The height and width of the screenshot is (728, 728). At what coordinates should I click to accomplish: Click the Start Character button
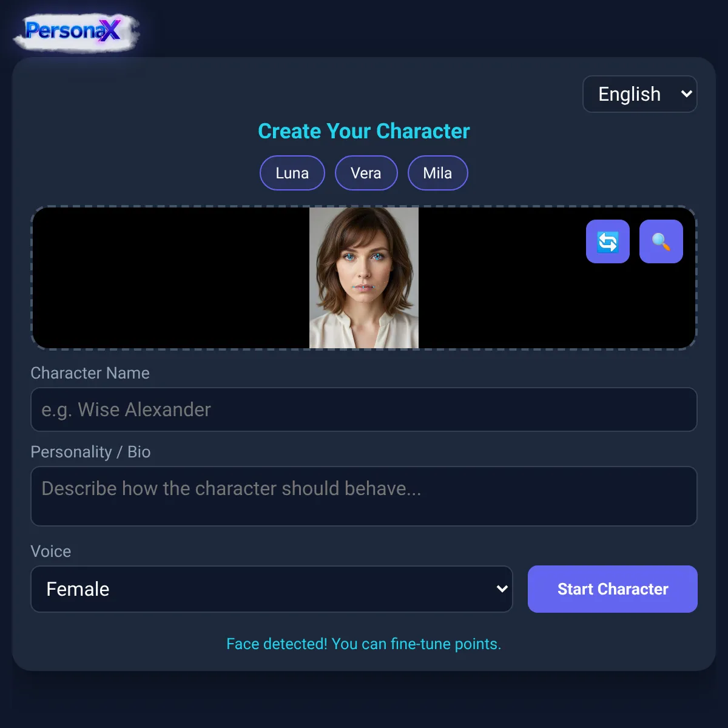click(x=613, y=589)
